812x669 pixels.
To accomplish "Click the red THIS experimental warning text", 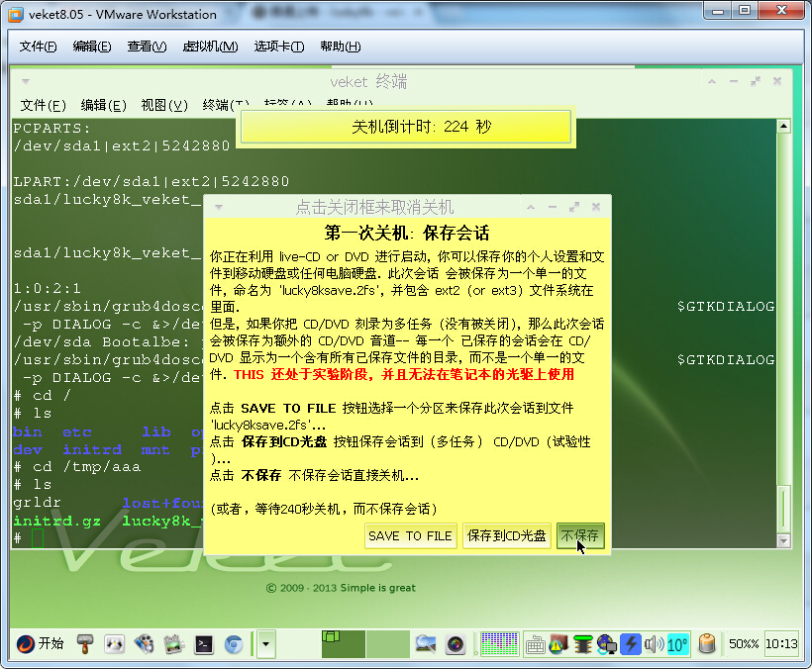I will click(x=403, y=374).
